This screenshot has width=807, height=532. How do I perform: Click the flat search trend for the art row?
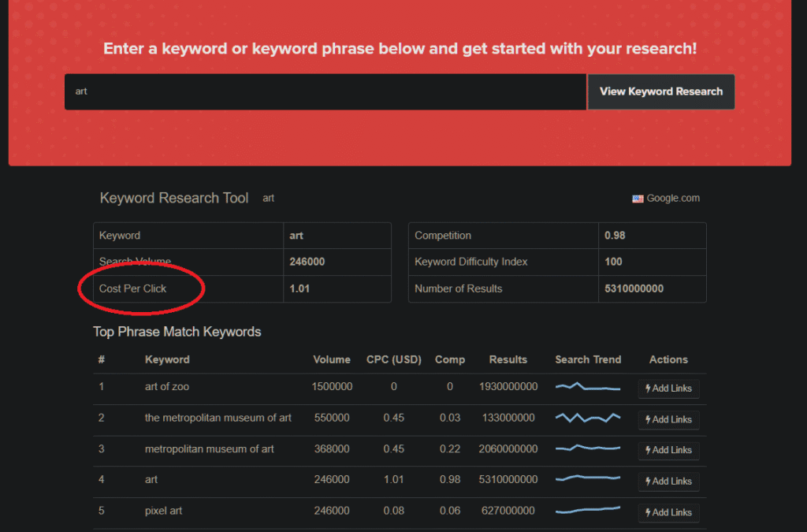pyautogui.click(x=588, y=479)
